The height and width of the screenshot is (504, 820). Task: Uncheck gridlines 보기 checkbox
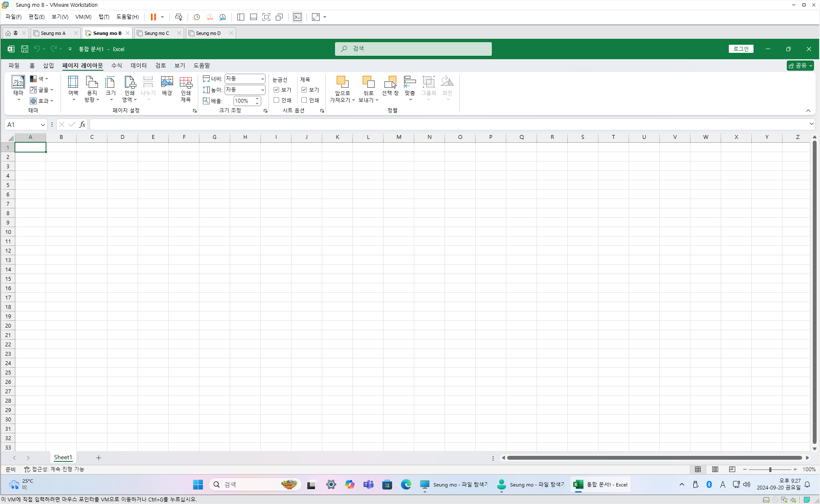(x=277, y=90)
